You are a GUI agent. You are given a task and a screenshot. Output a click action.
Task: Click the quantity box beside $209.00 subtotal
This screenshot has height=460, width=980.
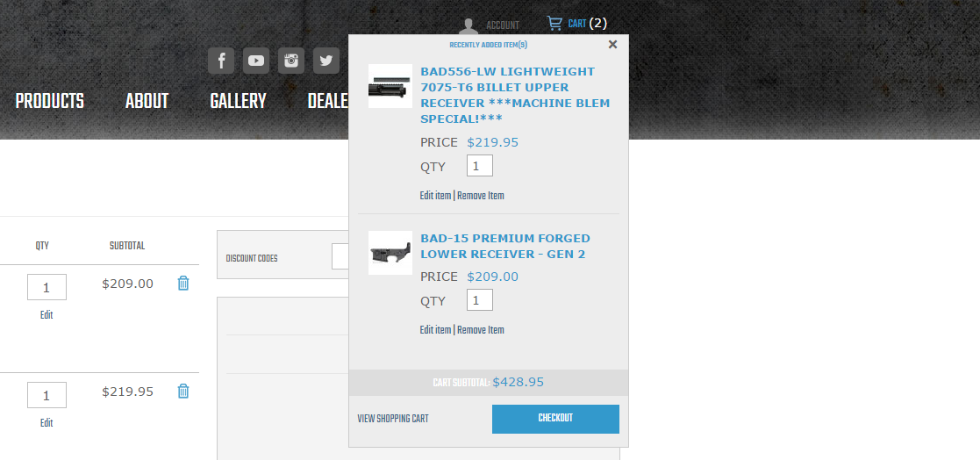(x=46, y=287)
